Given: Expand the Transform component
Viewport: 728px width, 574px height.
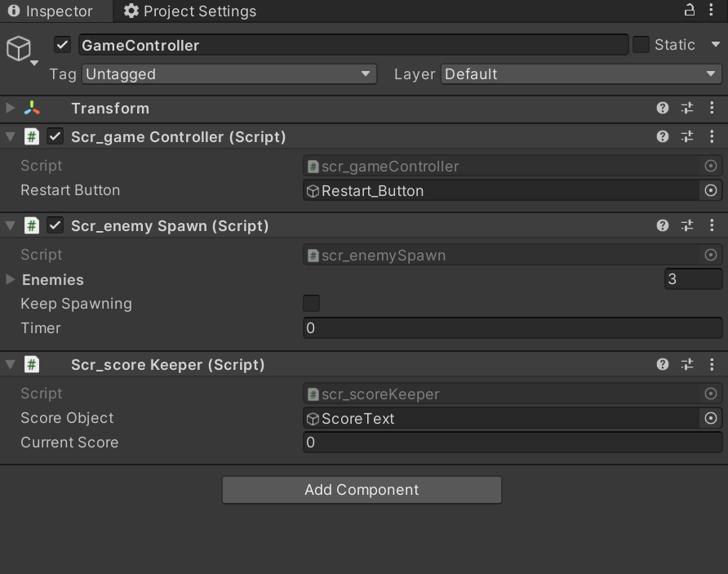Looking at the screenshot, I should (11, 109).
